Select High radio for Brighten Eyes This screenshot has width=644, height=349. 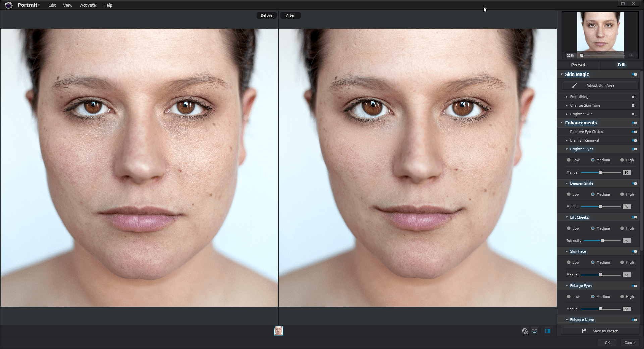coord(622,160)
